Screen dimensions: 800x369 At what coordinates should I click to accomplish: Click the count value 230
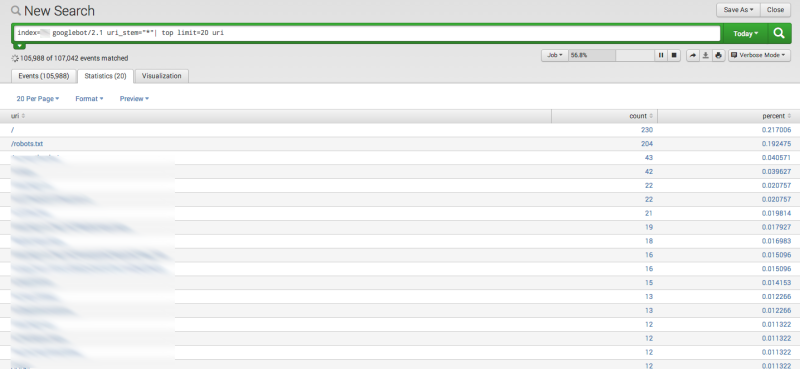(x=647, y=130)
